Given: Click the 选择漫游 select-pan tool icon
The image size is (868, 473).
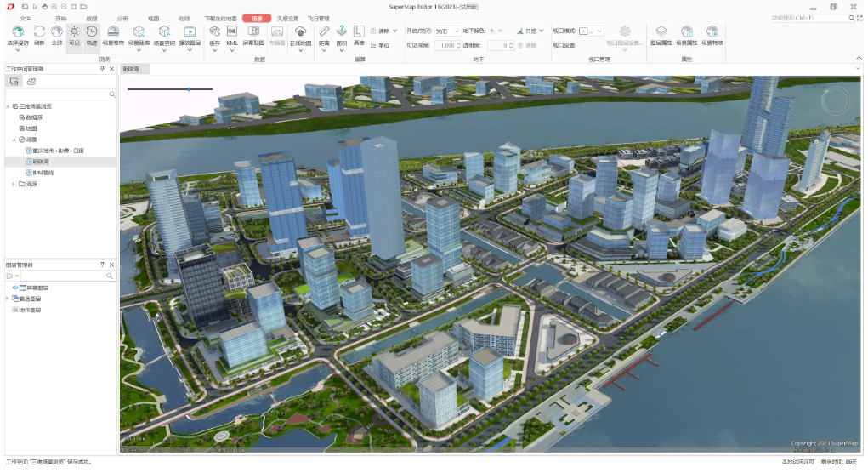Looking at the screenshot, I should 18,31.
